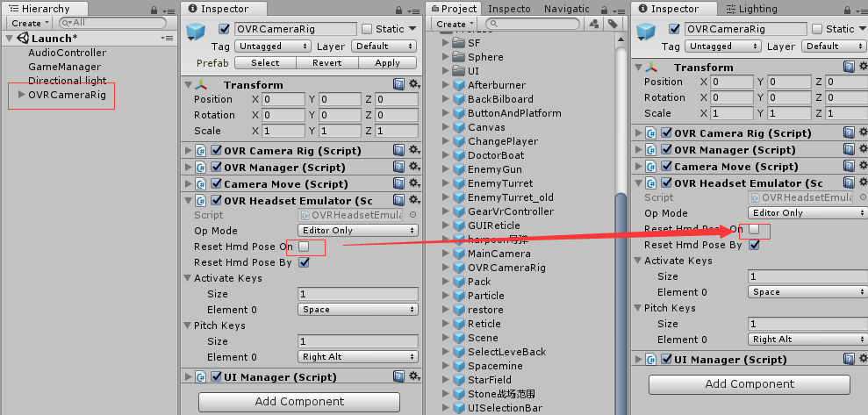The height and width of the screenshot is (415, 868).
Task: Open help icon for Transform in right Inspector
Action: 849,67
